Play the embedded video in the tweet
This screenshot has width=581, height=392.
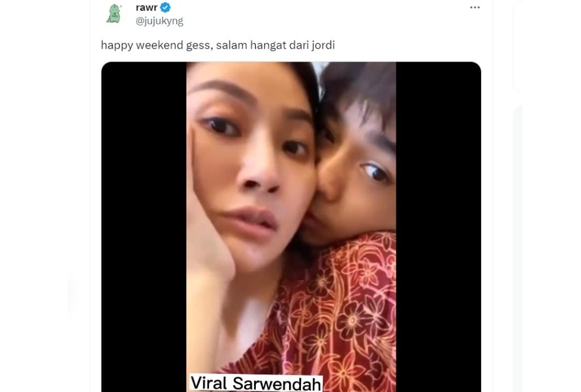tap(291, 227)
